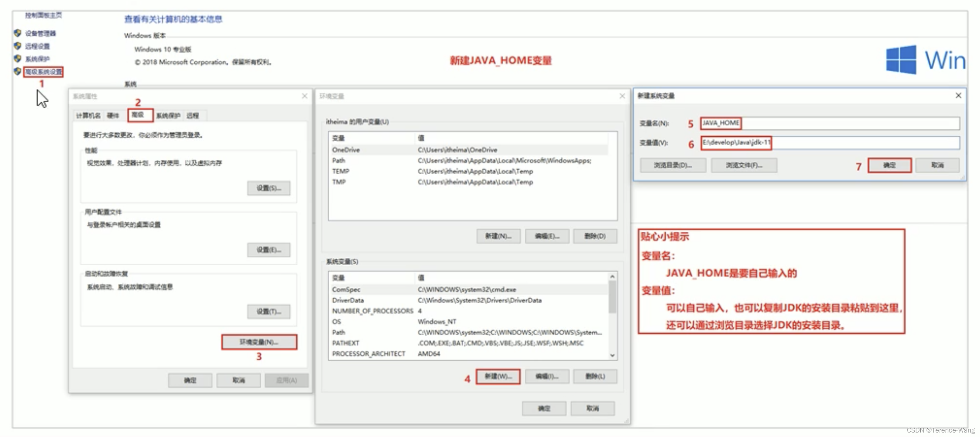The image size is (980, 437).
Task: Click the Windows logo in system info
Action: (901, 60)
